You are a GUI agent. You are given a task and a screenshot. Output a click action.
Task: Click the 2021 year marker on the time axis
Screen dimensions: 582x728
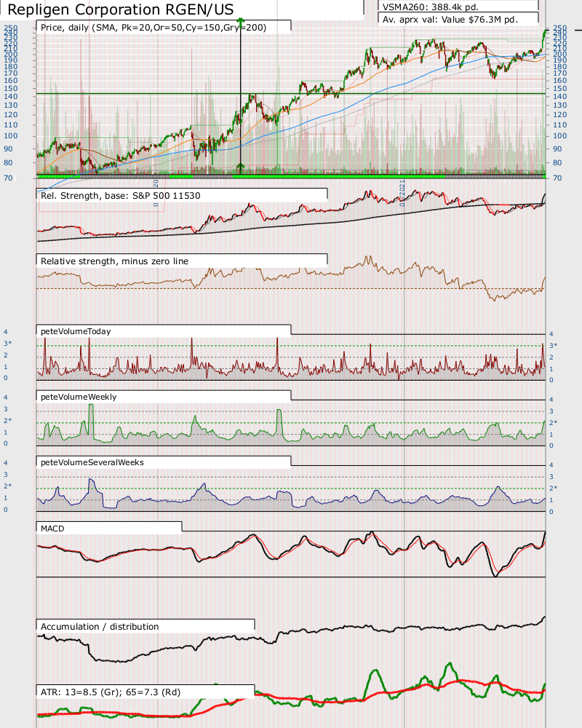point(402,191)
